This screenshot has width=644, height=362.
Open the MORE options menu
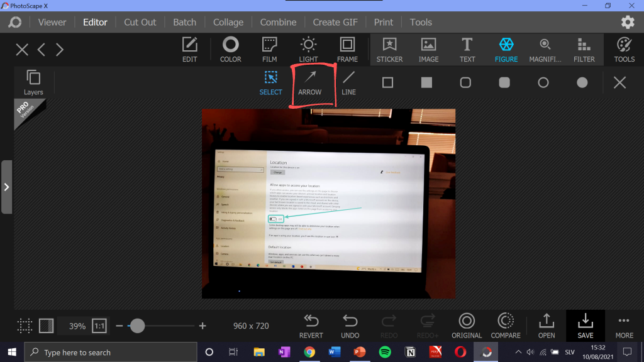(x=625, y=326)
